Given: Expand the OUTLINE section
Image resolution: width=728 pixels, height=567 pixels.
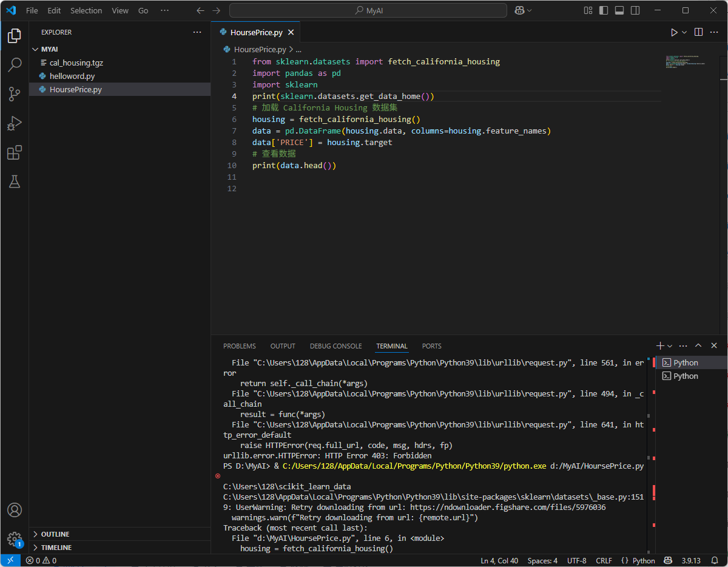Looking at the screenshot, I should 55,534.
